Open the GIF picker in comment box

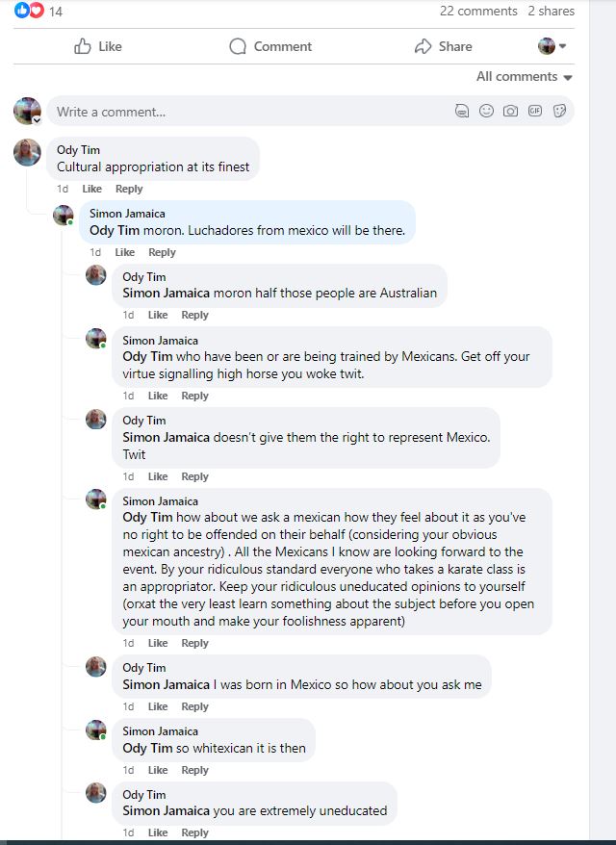pyautogui.click(x=535, y=112)
